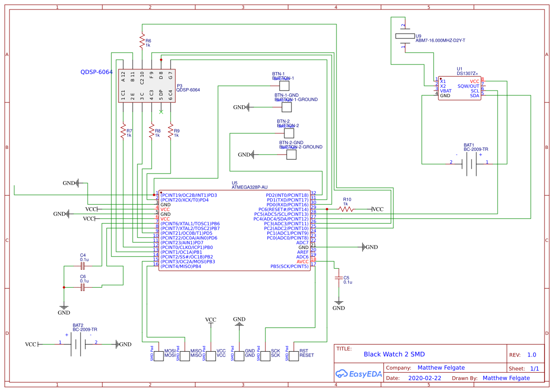Select the BTN-2-GND pad

(291, 155)
